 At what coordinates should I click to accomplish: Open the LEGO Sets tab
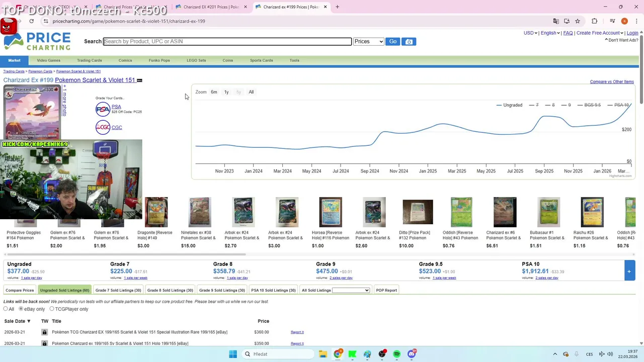[x=196, y=60]
